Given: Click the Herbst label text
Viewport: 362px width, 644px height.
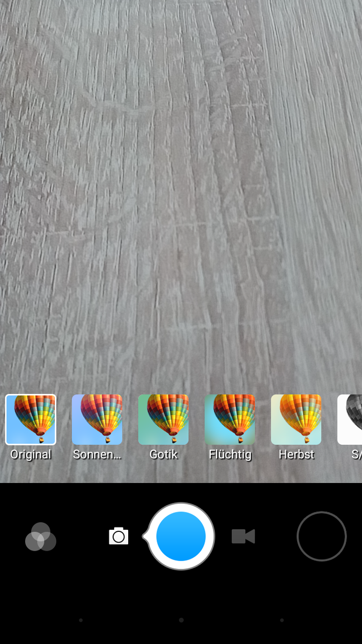Looking at the screenshot, I should (297, 455).
